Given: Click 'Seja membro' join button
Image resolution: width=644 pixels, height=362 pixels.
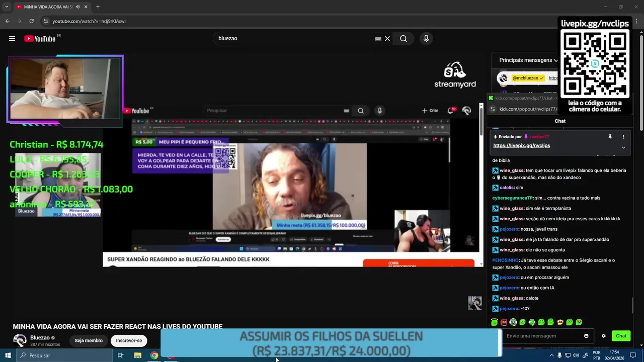Looking at the screenshot, I should coord(89,341).
